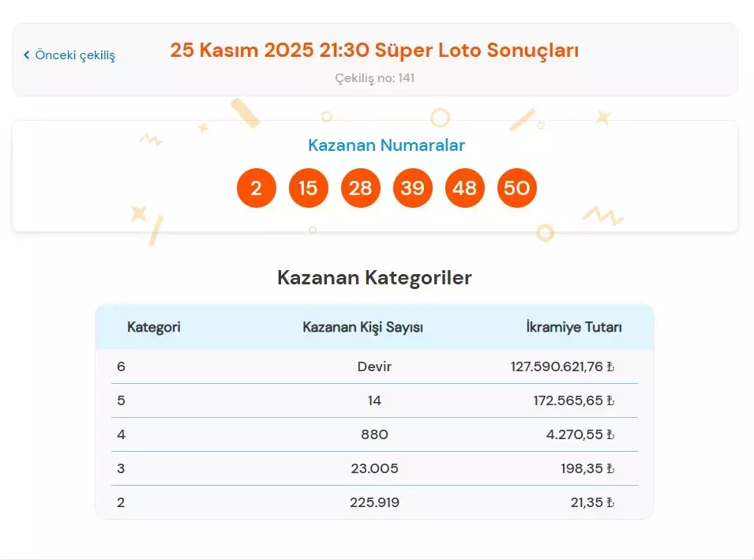Click the Süper Loto Sonuçları page title

tap(377, 50)
